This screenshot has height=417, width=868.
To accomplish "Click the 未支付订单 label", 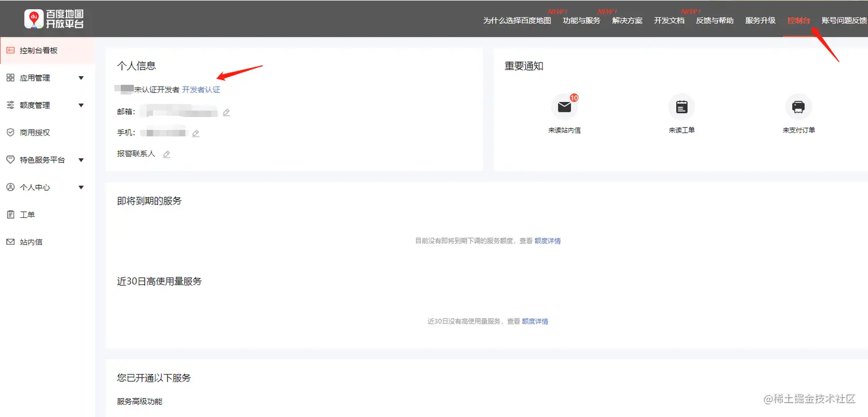I will pos(799,130).
